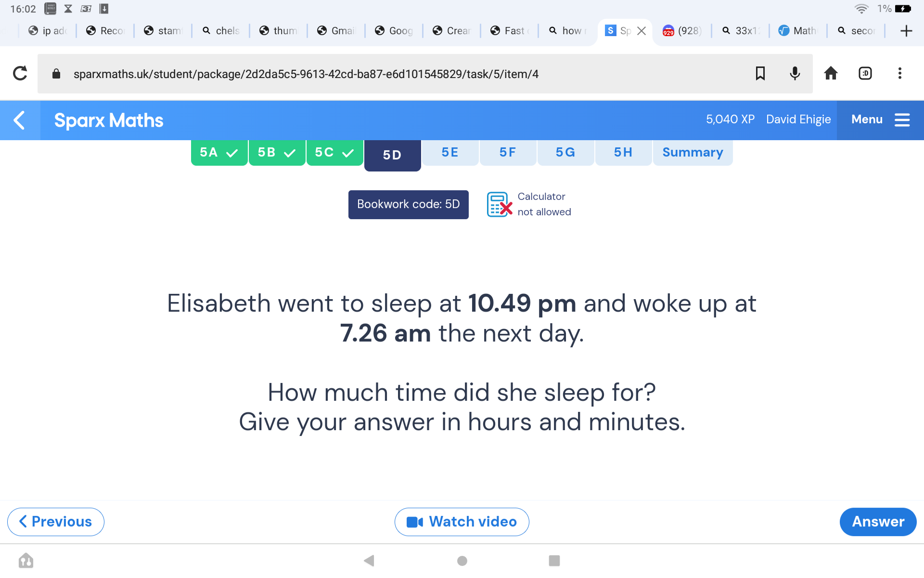Image resolution: width=924 pixels, height=578 pixels.
Task: Switch to the 'thum' browser tab
Action: (279, 31)
